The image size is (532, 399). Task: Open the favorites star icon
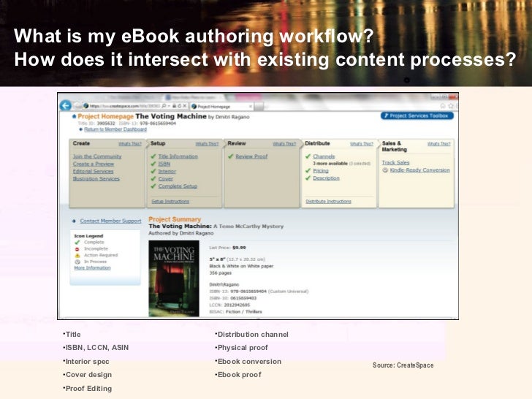(451, 106)
